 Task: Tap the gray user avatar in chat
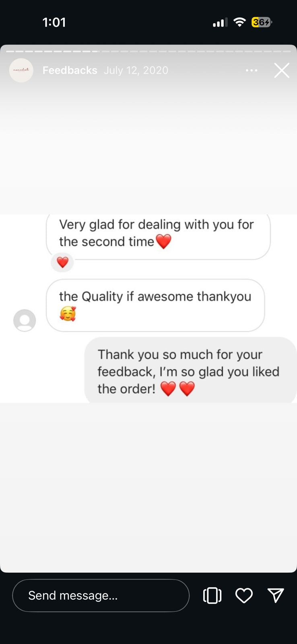[25, 320]
